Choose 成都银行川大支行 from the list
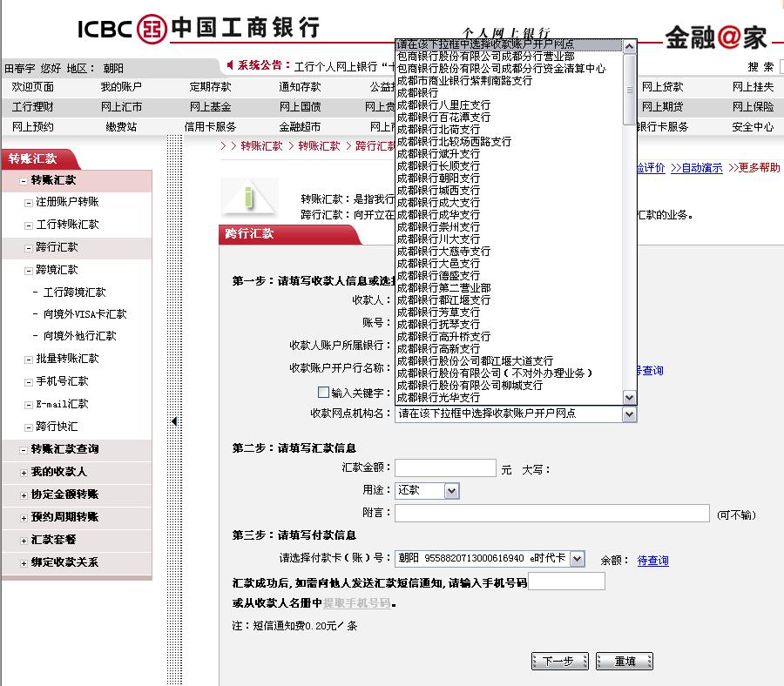Screen dimensions: 784x686 click(509, 239)
